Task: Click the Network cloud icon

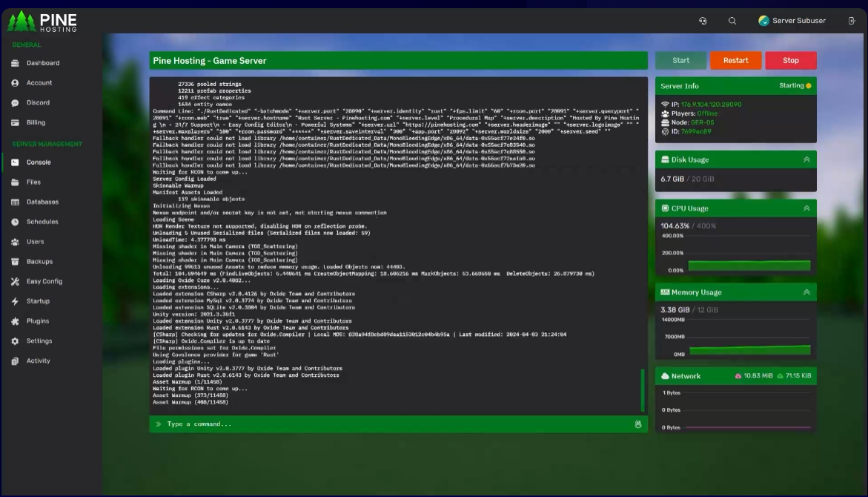Action: (x=665, y=375)
